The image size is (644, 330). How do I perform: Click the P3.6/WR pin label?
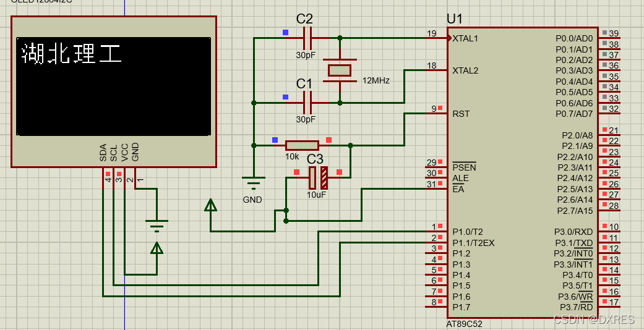(575, 297)
